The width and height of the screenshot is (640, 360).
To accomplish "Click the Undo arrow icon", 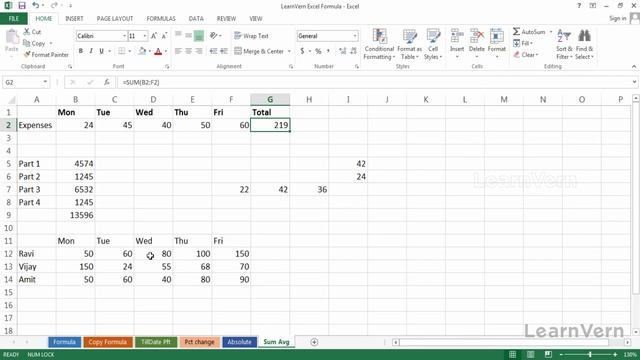I will (x=36, y=6).
